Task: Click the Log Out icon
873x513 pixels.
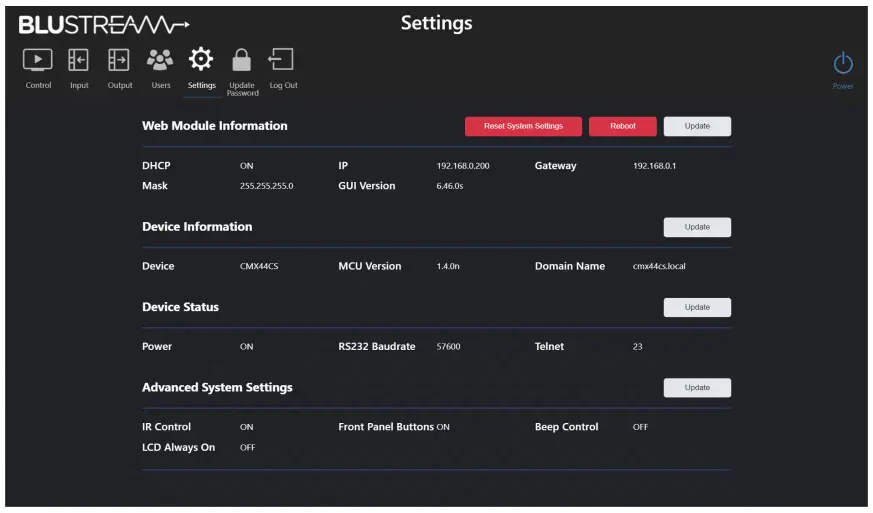Action: pos(282,59)
